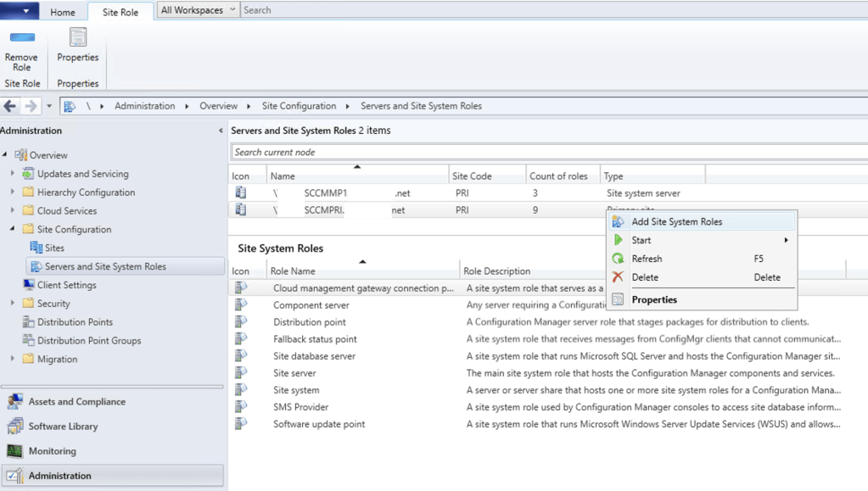Select the Software update point role
This screenshot has width=868, height=491.
pyautogui.click(x=319, y=424)
